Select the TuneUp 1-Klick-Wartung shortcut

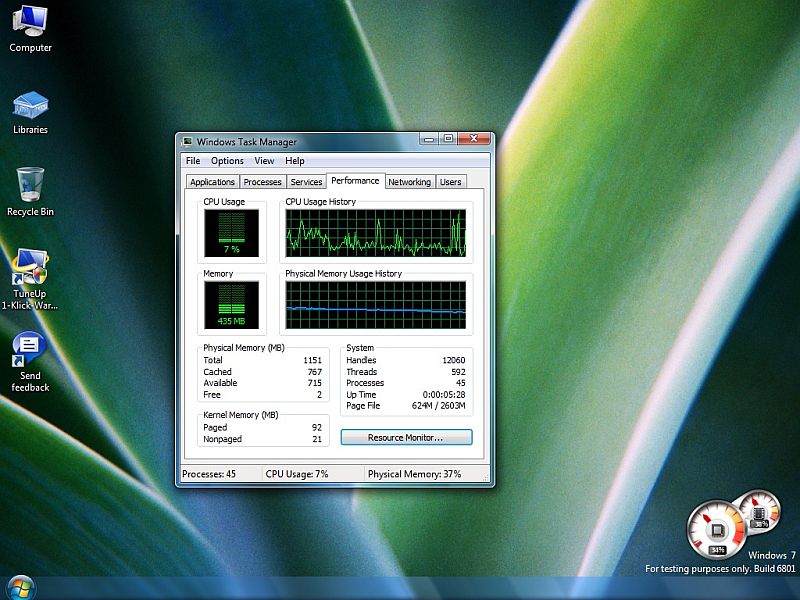click(30, 279)
